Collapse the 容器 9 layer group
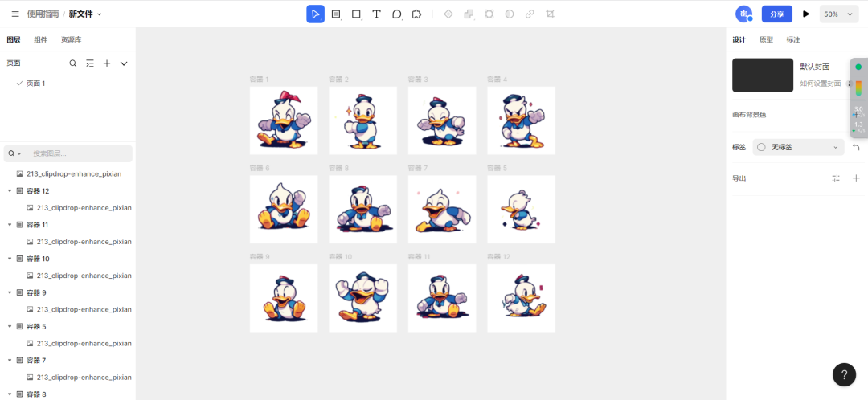Image resolution: width=868 pixels, height=400 pixels. [10, 292]
